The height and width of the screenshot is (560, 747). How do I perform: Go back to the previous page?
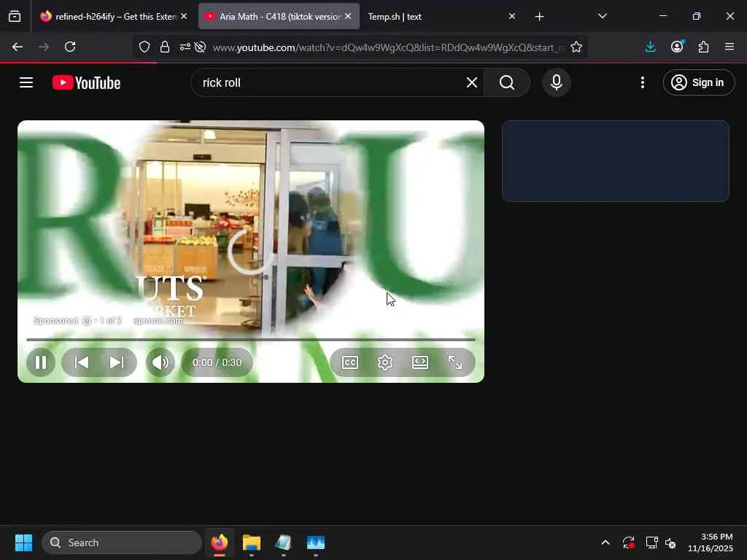(x=18, y=47)
